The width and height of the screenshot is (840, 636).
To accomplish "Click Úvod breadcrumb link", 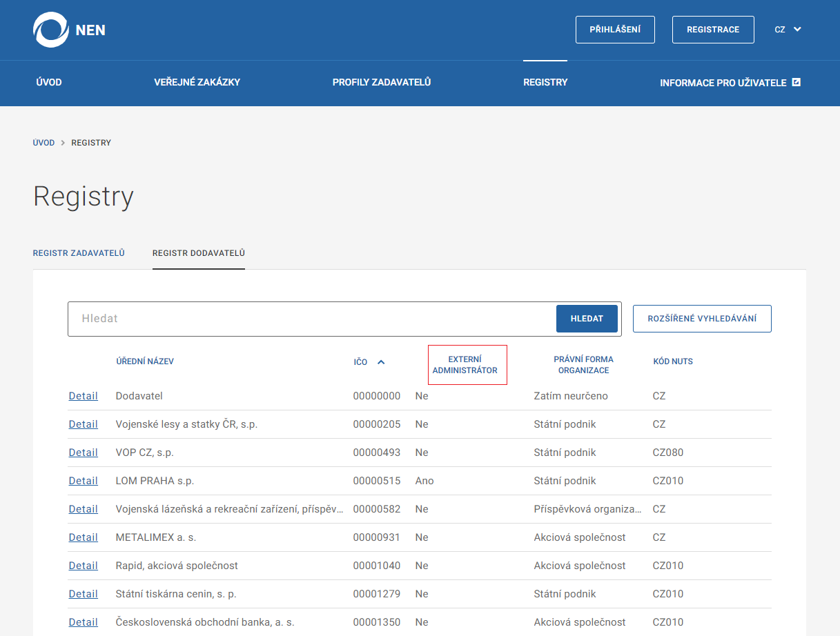I will pos(43,143).
